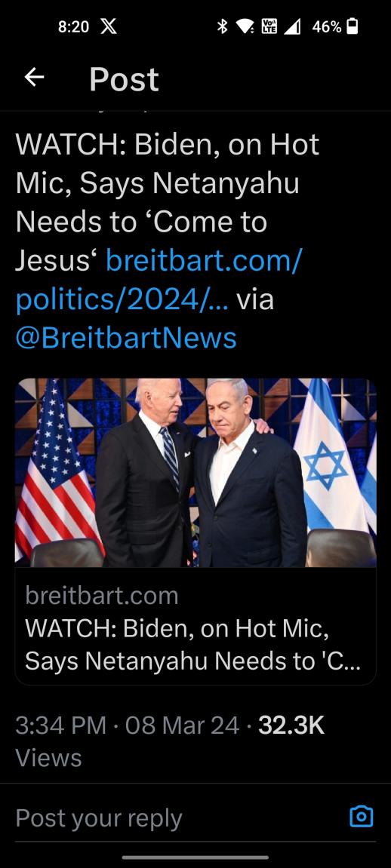Tap the battery icon at 46%

(x=353, y=26)
